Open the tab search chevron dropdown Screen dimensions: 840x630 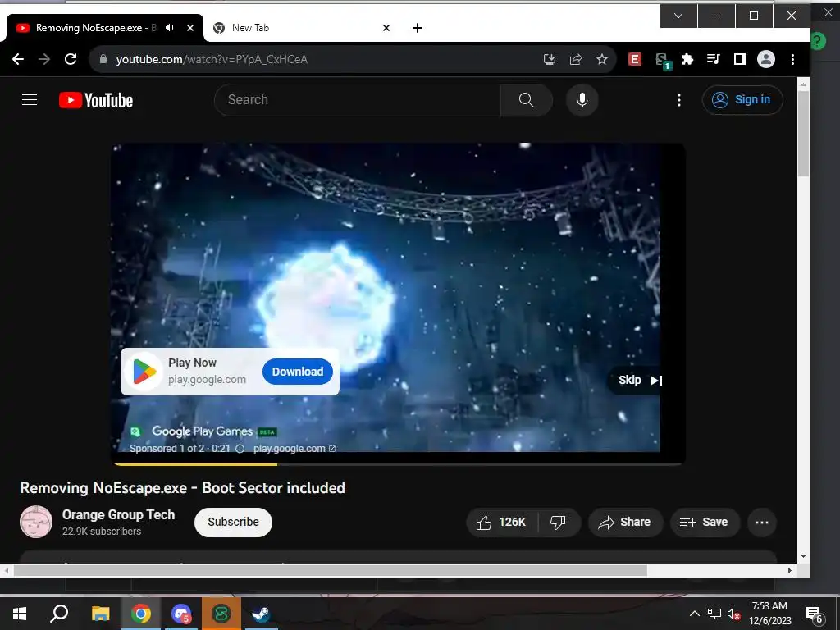(678, 16)
